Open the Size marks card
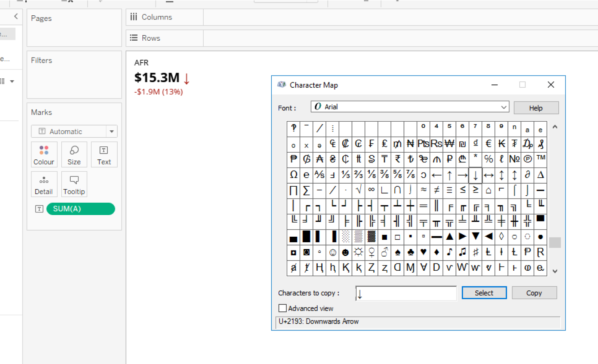The height and width of the screenshot is (364, 598). (x=74, y=155)
